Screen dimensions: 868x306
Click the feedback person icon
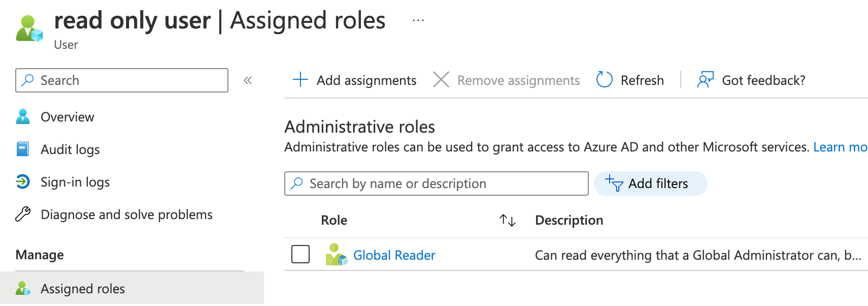pos(706,79)
